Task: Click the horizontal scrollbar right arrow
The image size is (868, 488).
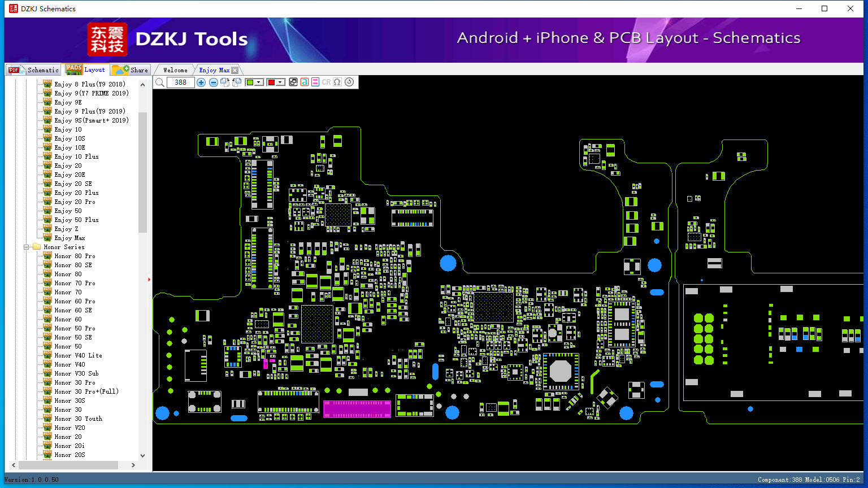Action: click(x=133, y=465)
